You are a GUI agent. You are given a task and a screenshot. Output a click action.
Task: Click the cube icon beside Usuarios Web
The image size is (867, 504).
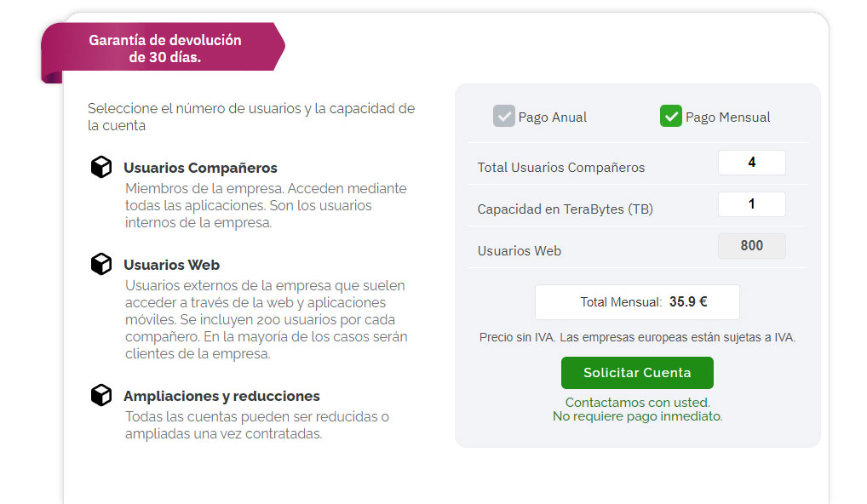click(101, 264)
